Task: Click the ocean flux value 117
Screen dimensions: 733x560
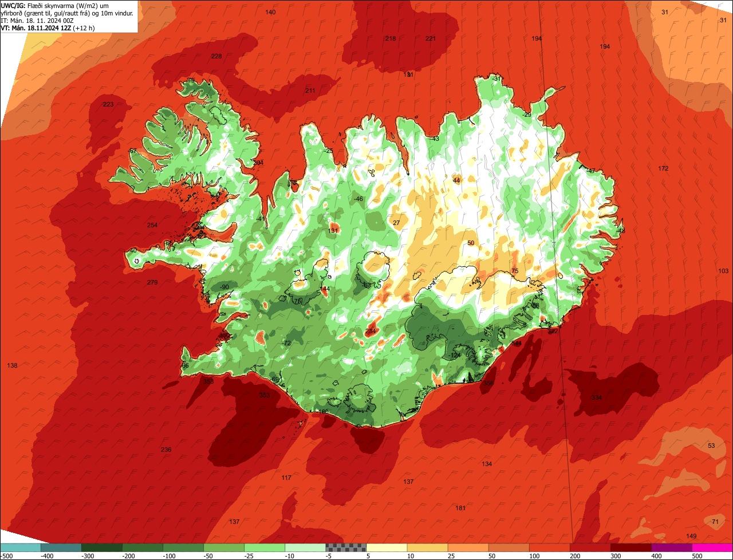Action: [286, 478]
